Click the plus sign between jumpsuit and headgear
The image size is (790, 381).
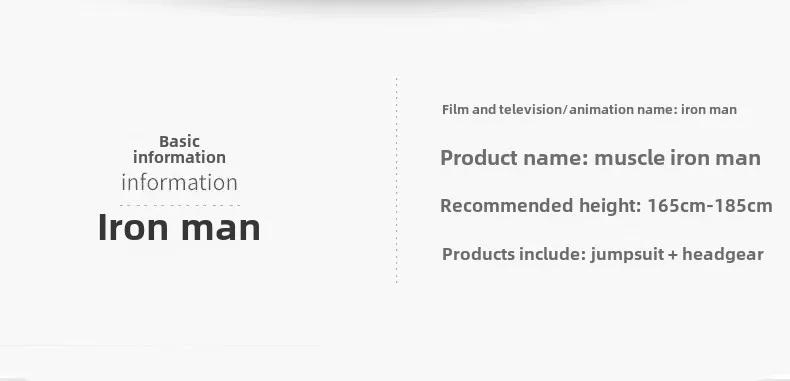pos(673,255)
